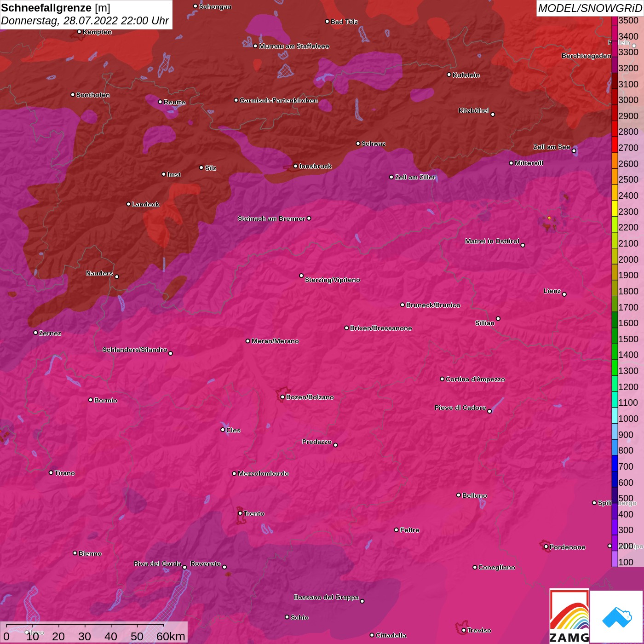This screenshot has height=644, width=644.
Task: Click the Cles marker dot
Action: [223, 430]
